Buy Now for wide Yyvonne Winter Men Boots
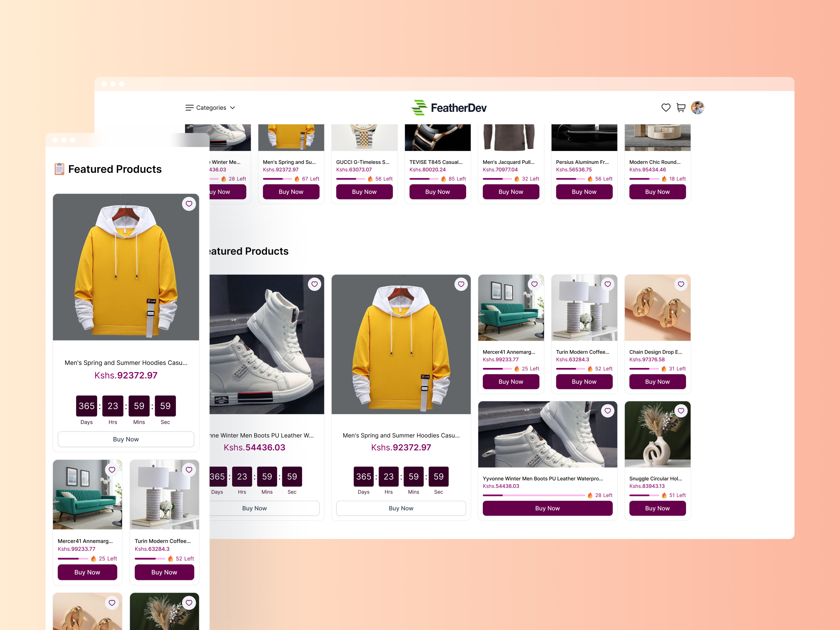Screen dimensions: 840x630 548,508
